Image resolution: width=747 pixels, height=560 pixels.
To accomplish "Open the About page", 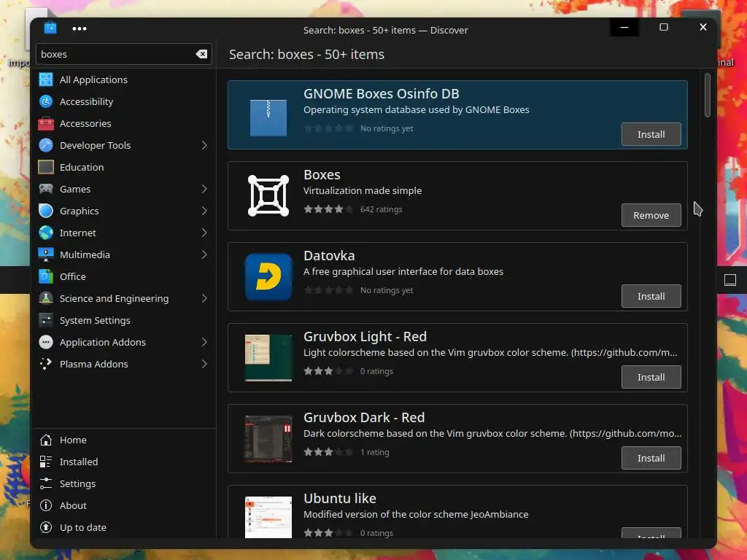I will coord(124,506).
